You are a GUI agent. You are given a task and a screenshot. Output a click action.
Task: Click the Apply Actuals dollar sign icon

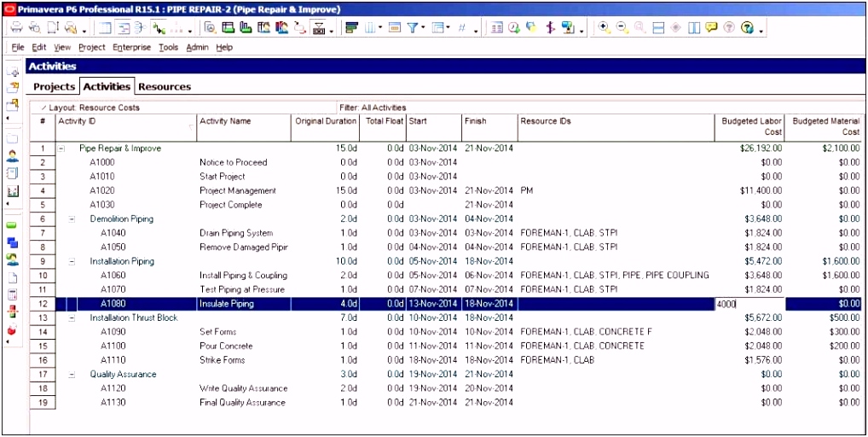[550, 27]
